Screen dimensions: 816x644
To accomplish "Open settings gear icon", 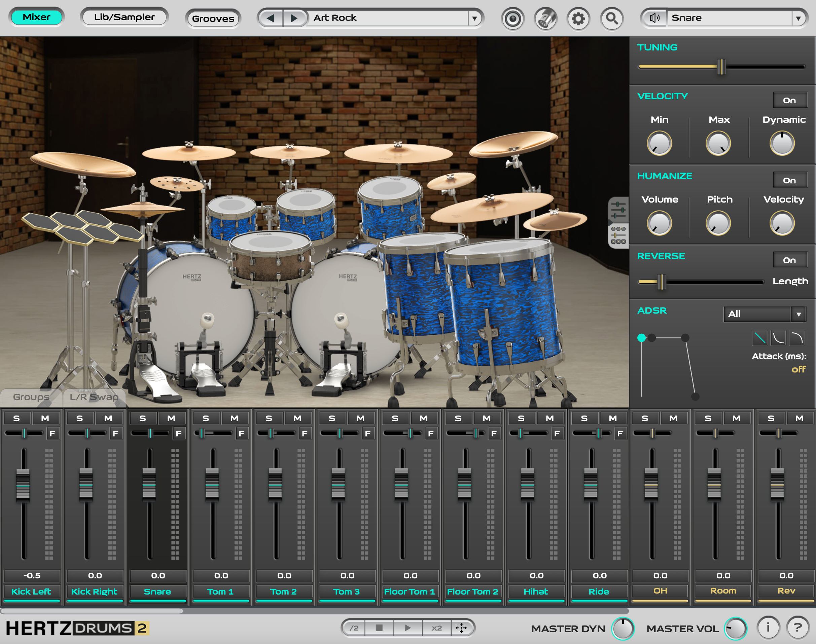I will [578, 18].
